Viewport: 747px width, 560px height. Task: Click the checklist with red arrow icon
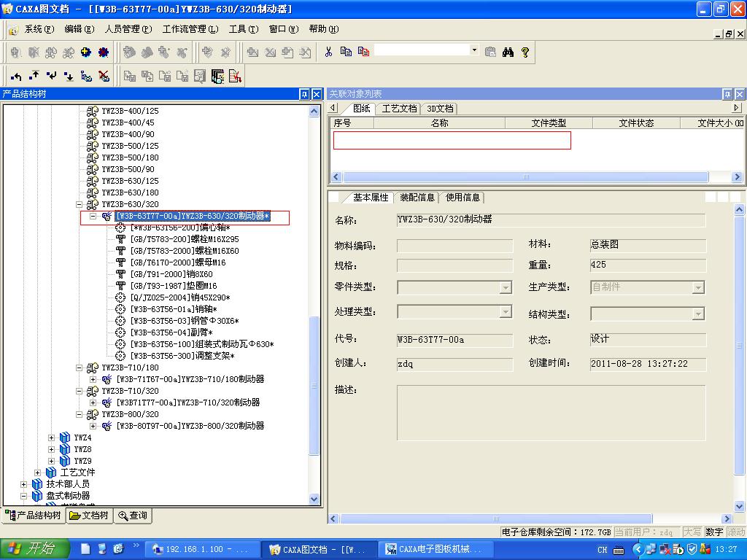point(236,76)
